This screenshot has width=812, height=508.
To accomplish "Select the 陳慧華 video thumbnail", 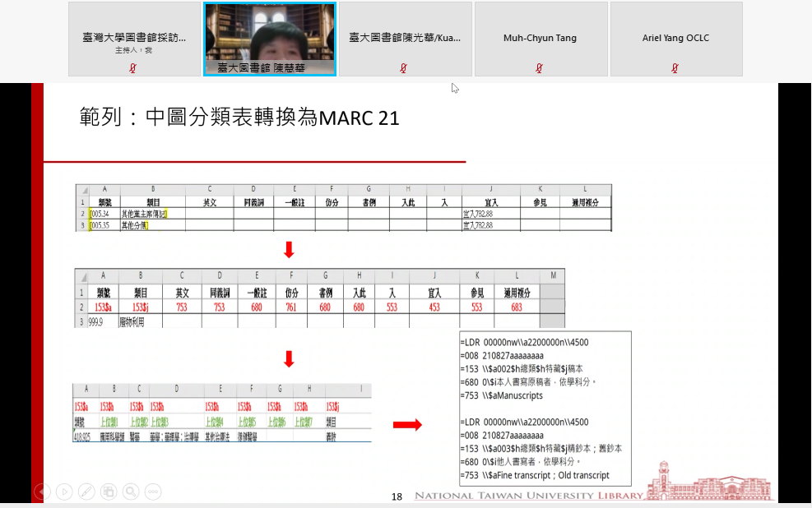I will [269, 37].
